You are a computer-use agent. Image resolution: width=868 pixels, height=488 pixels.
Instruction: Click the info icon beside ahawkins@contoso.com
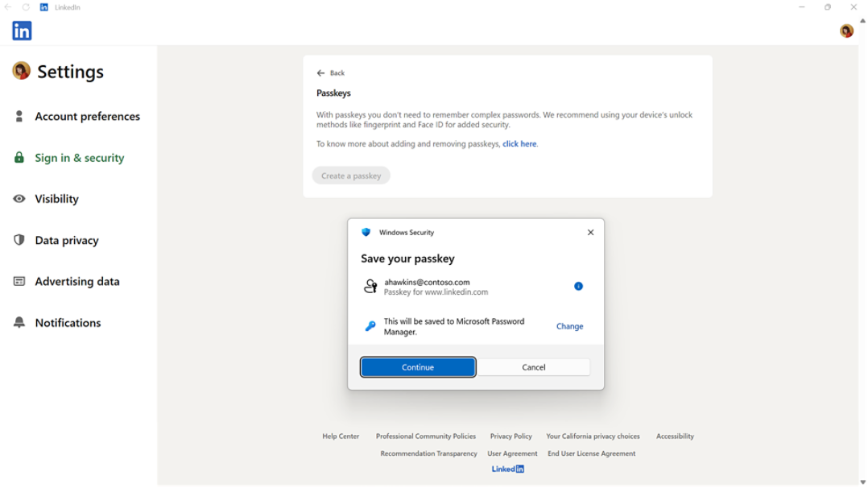[x=578, y=286]
